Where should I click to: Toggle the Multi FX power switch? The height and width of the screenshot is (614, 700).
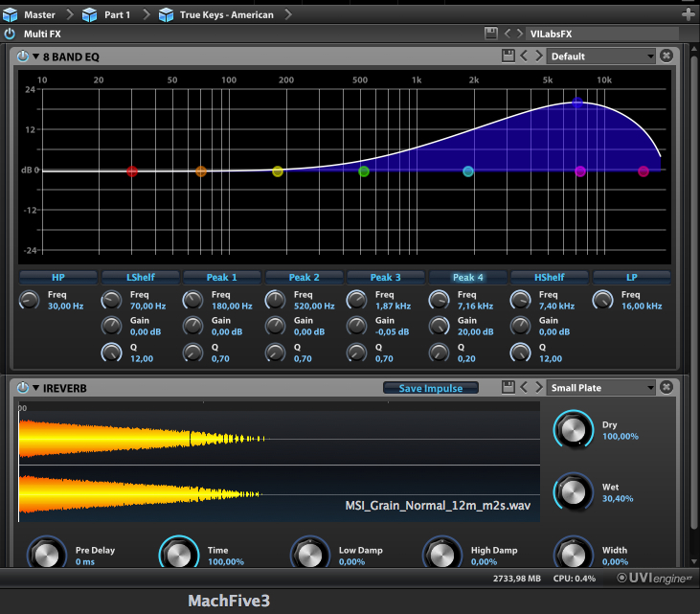click(10, 34)
